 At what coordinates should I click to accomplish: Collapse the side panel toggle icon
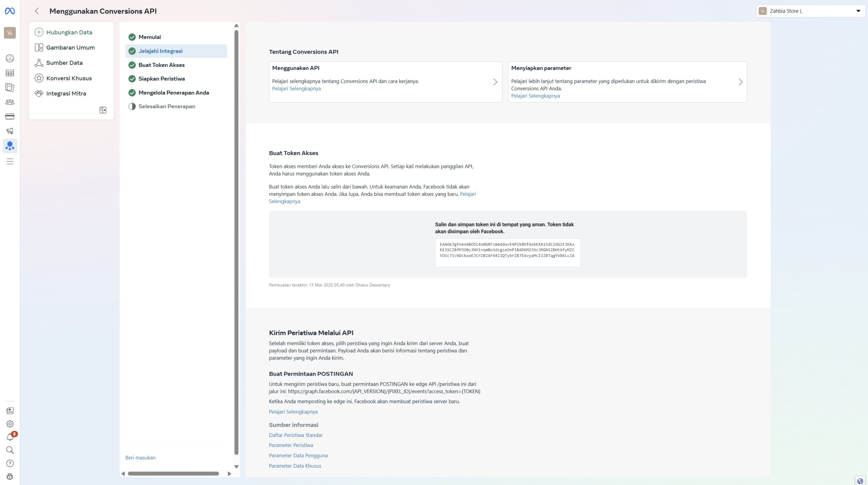103,110
